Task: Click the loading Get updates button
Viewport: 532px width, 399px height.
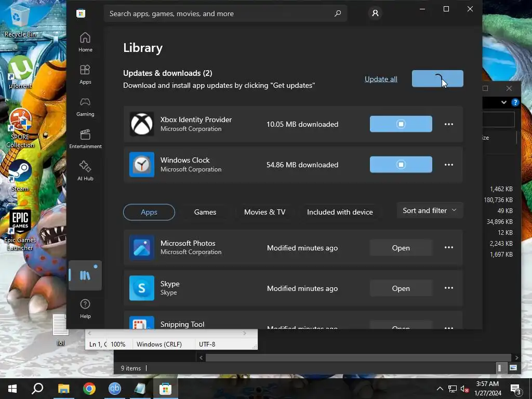Action: [x=437, y=79]
